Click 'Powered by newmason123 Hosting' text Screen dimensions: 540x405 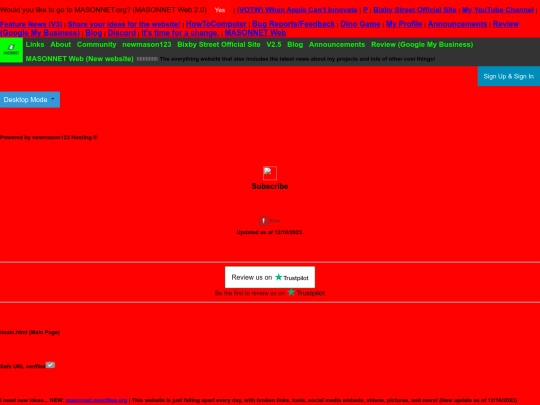coord(49,137)
